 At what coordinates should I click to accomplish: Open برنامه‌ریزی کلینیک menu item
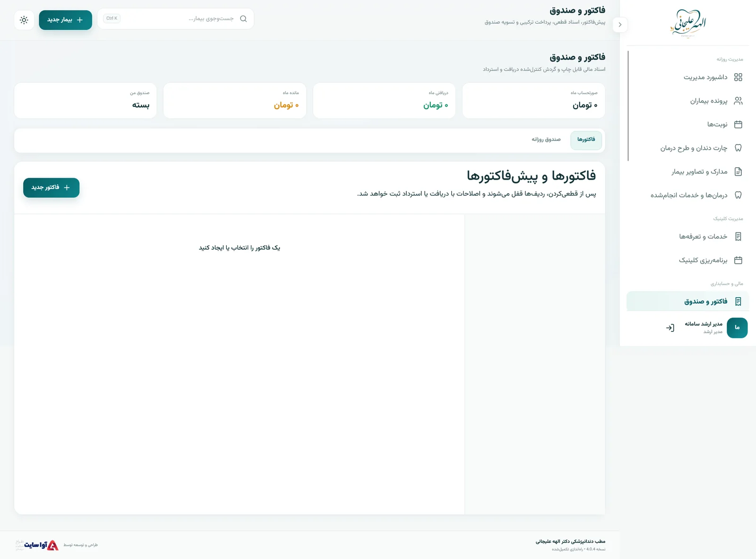click(x=687, y=260)
